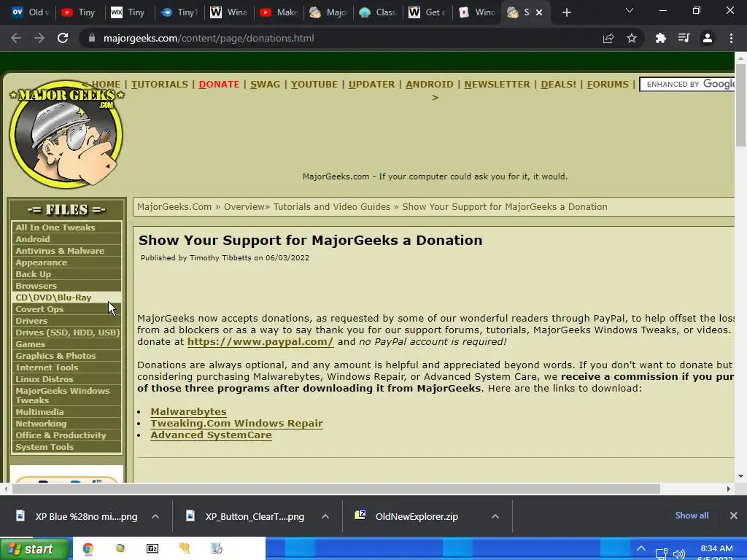Switch to the Wina tab
The height and width of the screenshot is (560, 747).
coord(228,12)
